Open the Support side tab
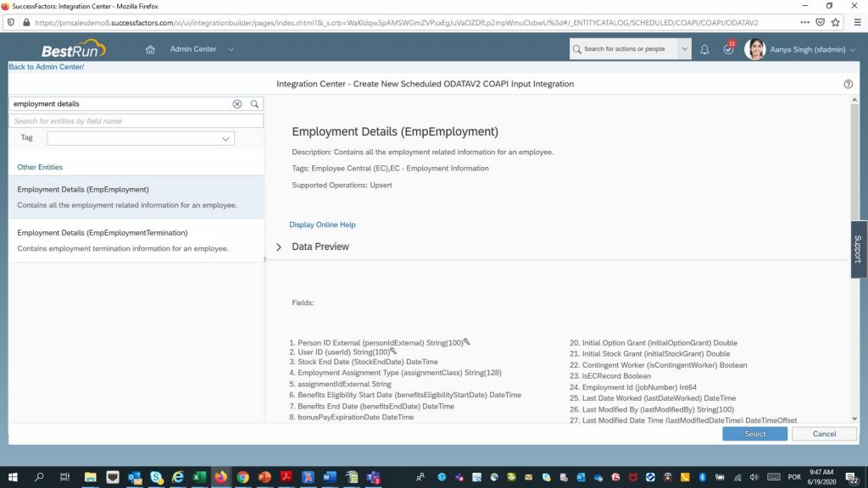The image size is (868, 488). [859, 249]
